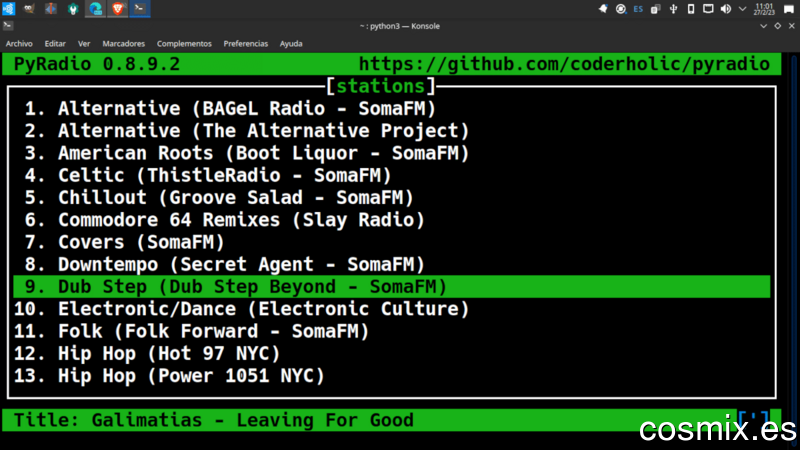Open the Preferencias menu
Viewport: 800px width, 450px height.
(245, 44)
